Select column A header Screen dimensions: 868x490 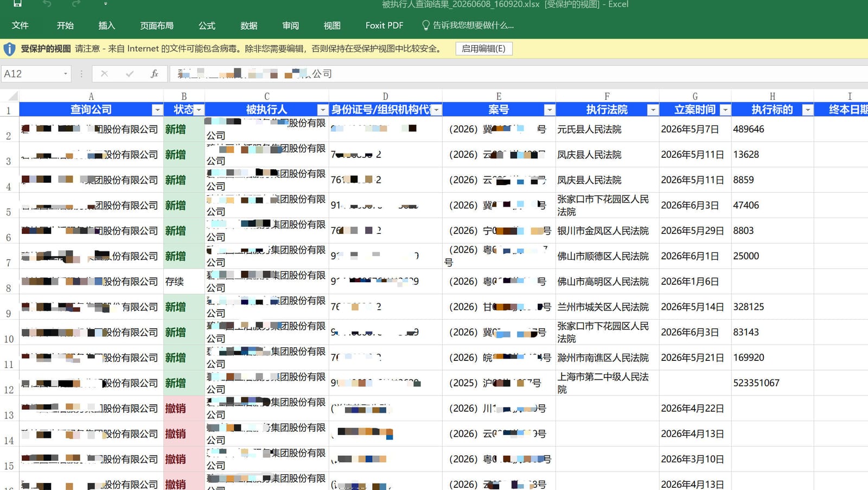coord(91,96)
